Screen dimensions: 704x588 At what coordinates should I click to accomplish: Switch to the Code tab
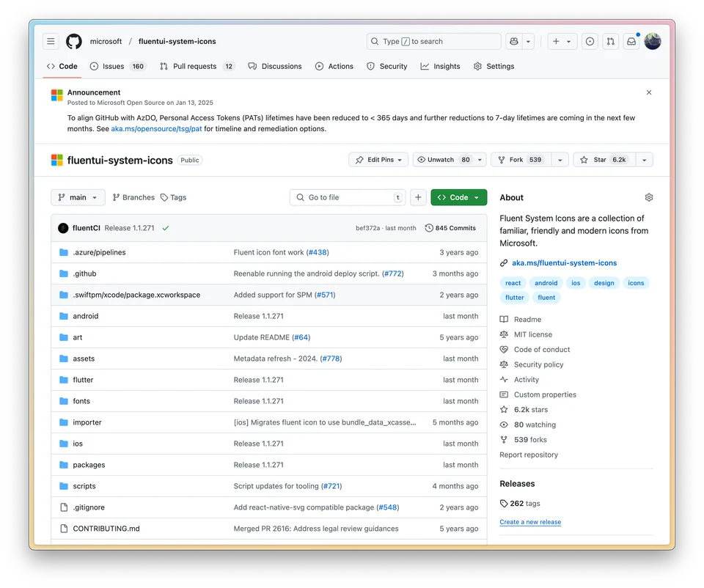click(62, 67)
